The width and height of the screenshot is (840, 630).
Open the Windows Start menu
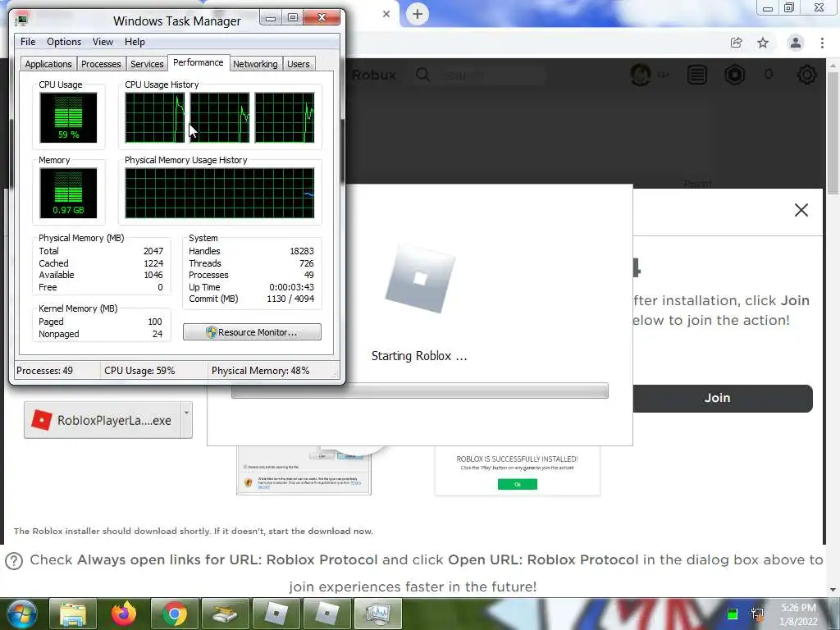21,614
